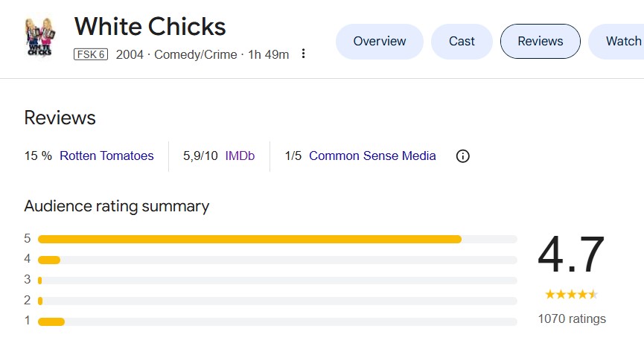644x349 pixels.
Task: Click the 2-star rating bar
Action: [277, 301]
